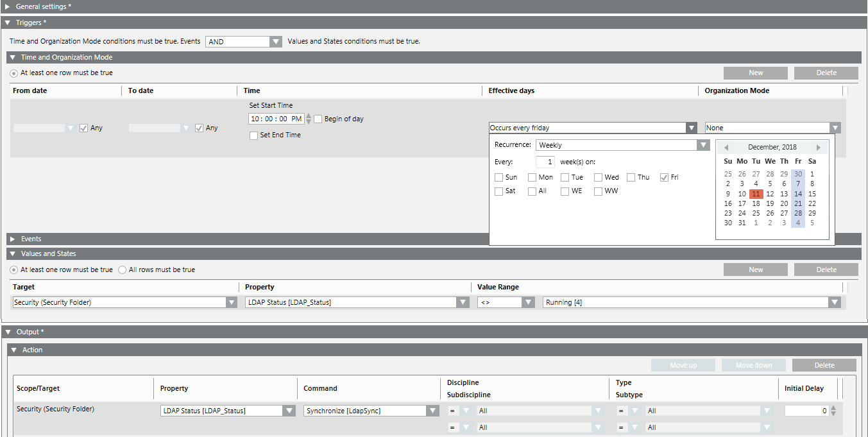Check the Set End Time option
The image size is (868, 437).
tap(254, 135)
